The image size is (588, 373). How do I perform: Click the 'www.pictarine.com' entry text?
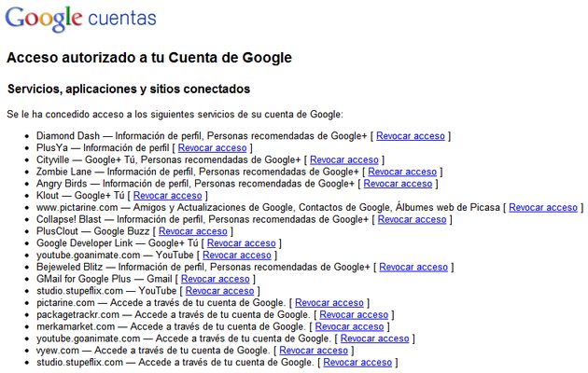(77, 207)
